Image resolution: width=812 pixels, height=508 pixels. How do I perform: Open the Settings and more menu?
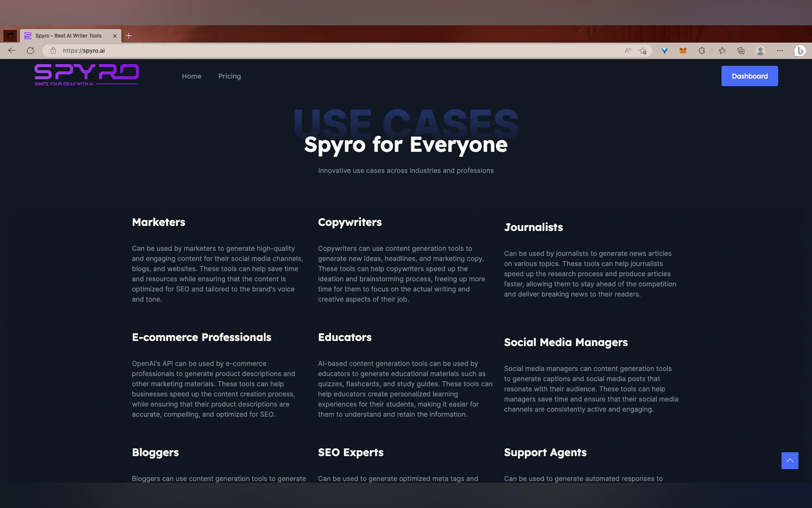[x=780, y=51]
